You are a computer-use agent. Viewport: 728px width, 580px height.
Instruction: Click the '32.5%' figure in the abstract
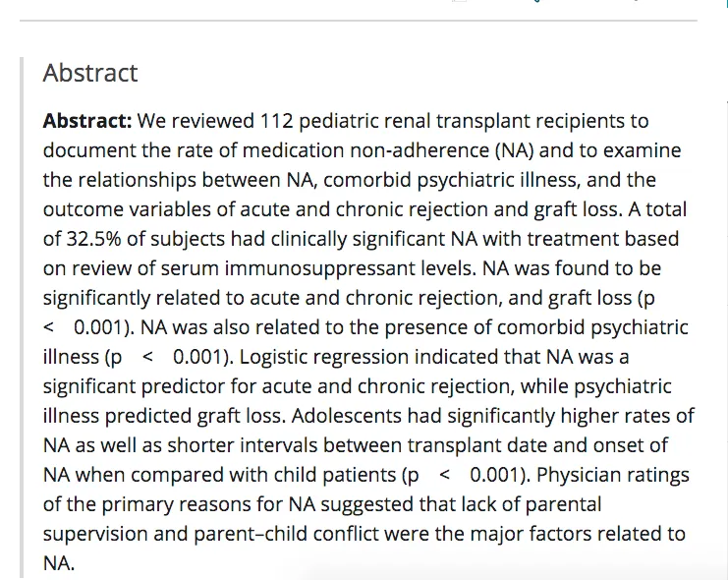click(x=94, y=239)
